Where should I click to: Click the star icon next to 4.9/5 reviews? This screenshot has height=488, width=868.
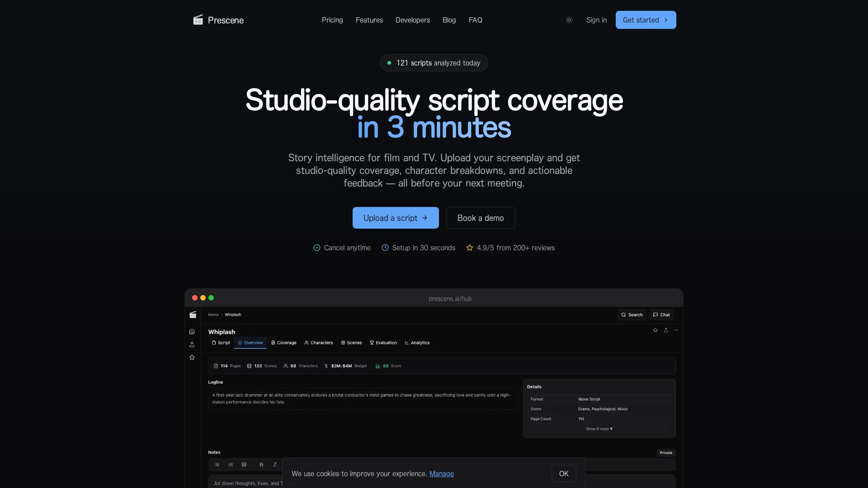(470, 248)
